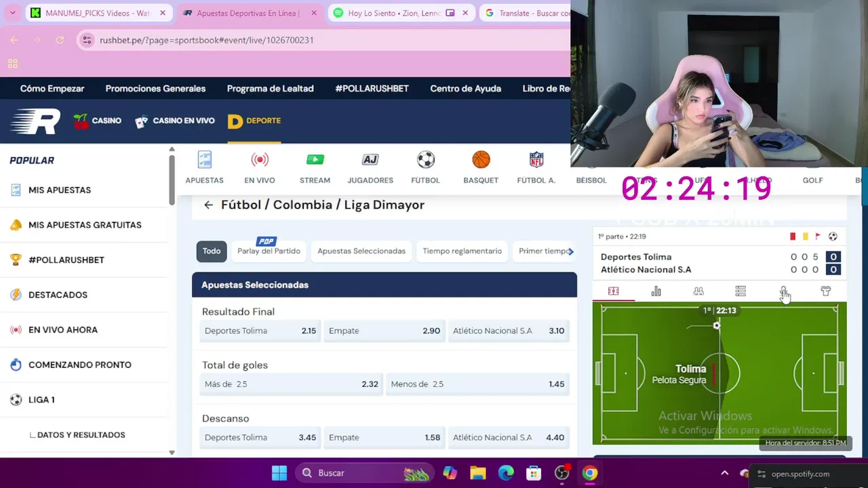Select the Todo market filter
This screenshot has height=488, width=868.
[x=212, y=251]
